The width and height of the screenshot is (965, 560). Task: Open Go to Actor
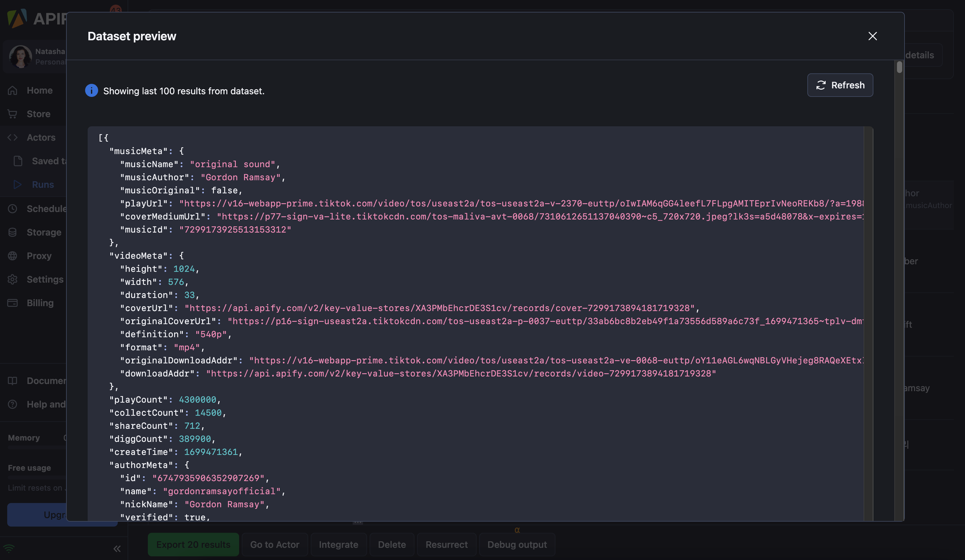point(275,545)
